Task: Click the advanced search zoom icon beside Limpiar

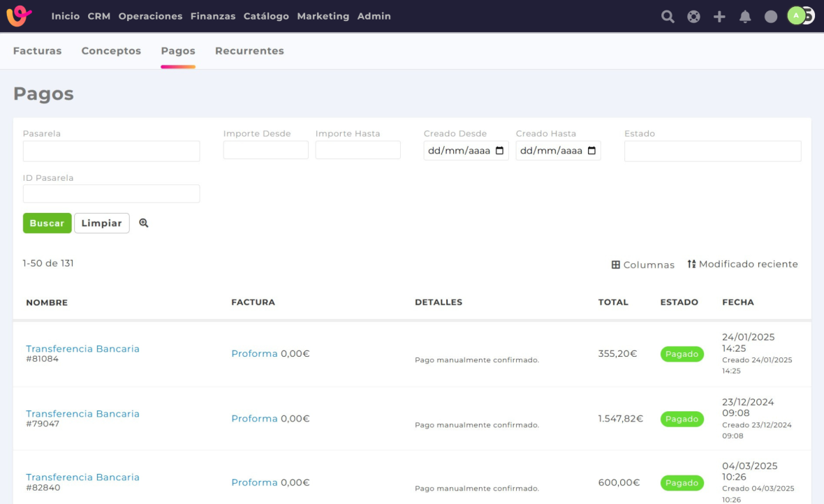Action: click(x=144, y=223)
